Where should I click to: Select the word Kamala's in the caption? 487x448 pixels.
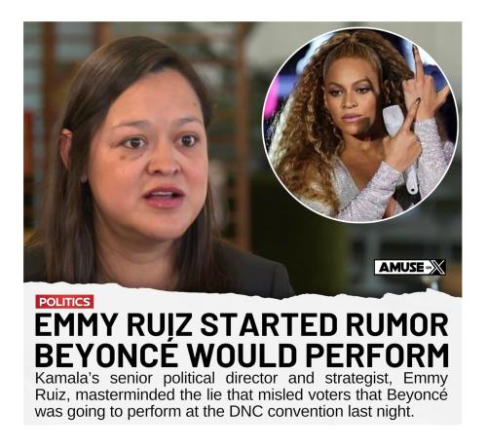(67, 378)
